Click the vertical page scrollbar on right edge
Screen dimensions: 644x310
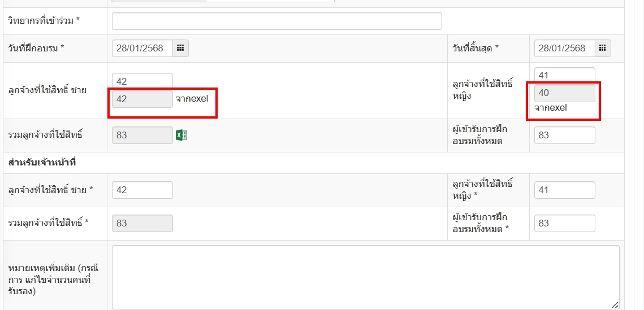(x=639, y=155)
